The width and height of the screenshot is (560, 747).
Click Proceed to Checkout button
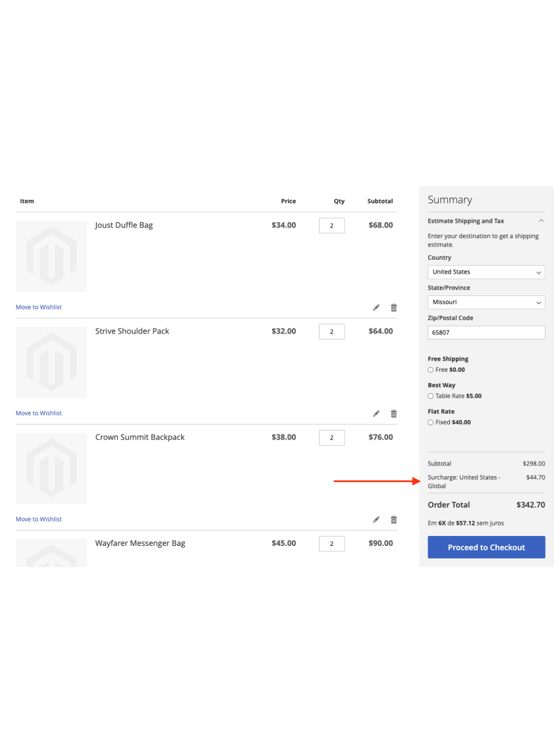point(486,547)
